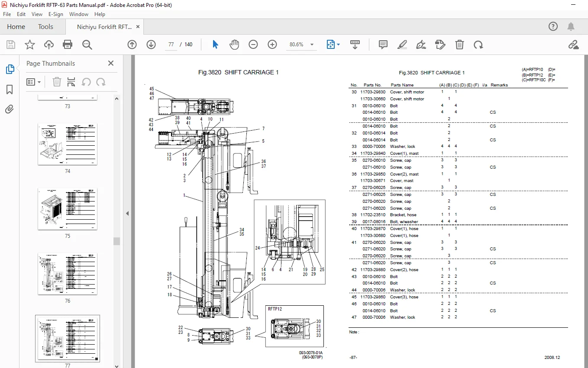This screenshot has height=368, width=588.
Task: Click the RFTP12 inset diagram label
Action: pos(275,309)
